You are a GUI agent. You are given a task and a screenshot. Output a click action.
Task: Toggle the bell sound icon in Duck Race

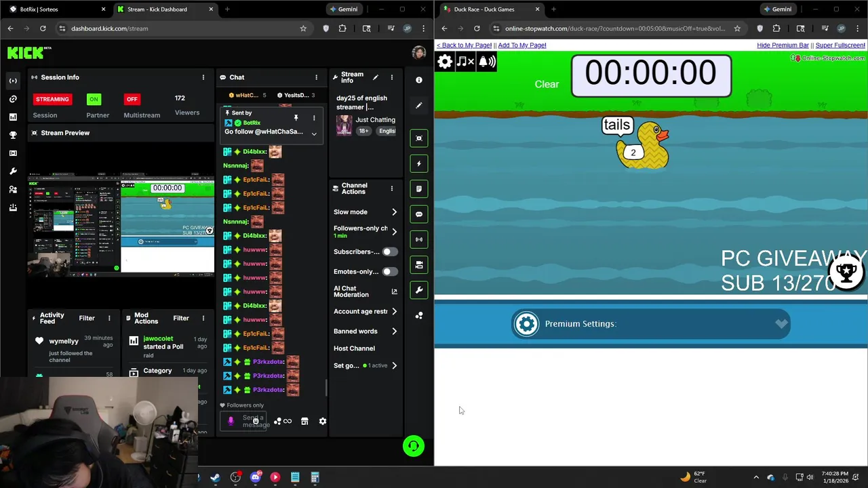(488, 62)
